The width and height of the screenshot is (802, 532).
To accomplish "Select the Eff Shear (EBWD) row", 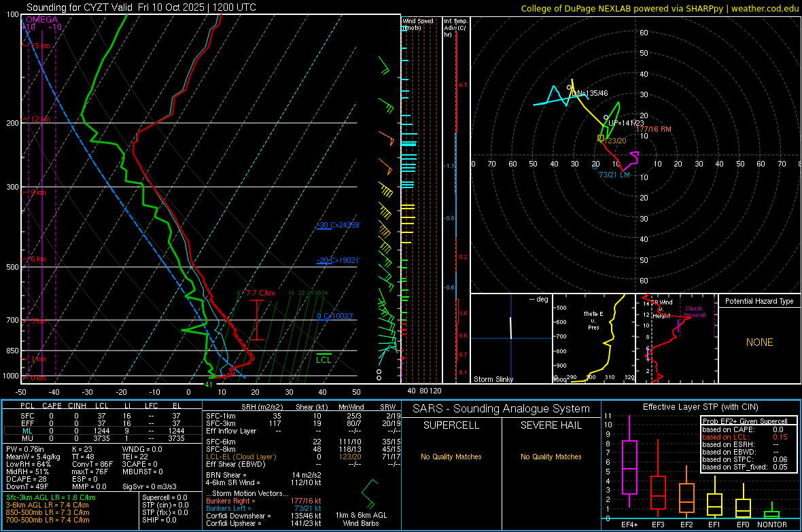I will 303,465.
